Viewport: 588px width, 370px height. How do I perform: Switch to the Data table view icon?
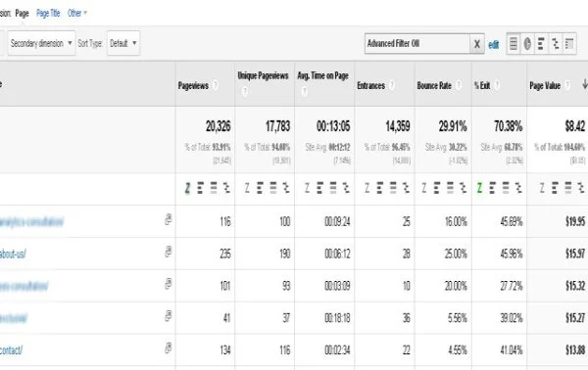click(x=514, y=44)
